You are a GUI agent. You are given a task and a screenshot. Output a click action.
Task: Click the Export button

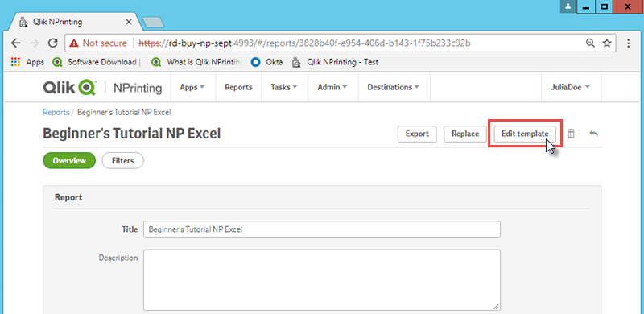(417, 134)
